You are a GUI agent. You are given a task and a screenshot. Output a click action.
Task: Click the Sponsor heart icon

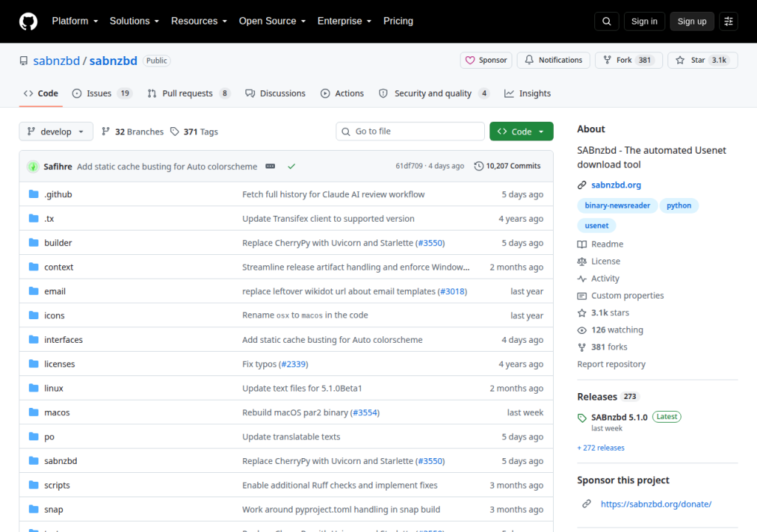469,61
